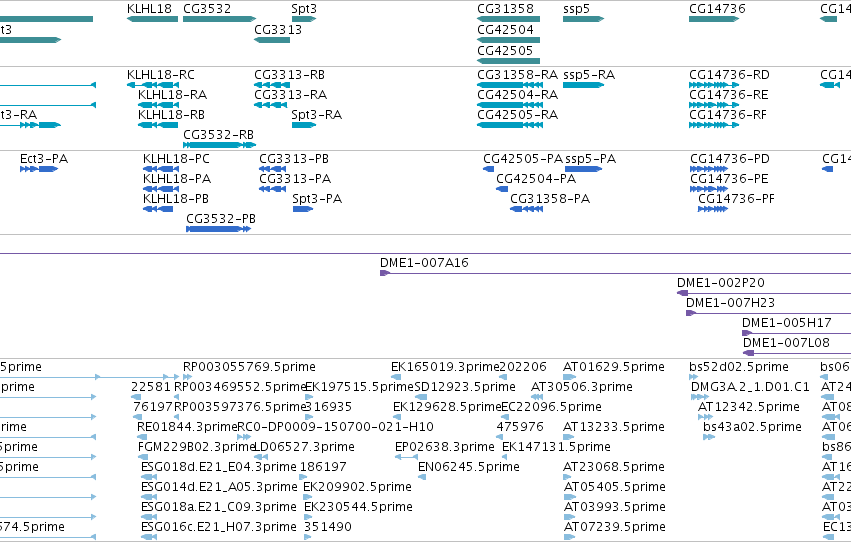Open protein CG3532-PB
Viewport: 851px width, 542px height.
point(219,229)
